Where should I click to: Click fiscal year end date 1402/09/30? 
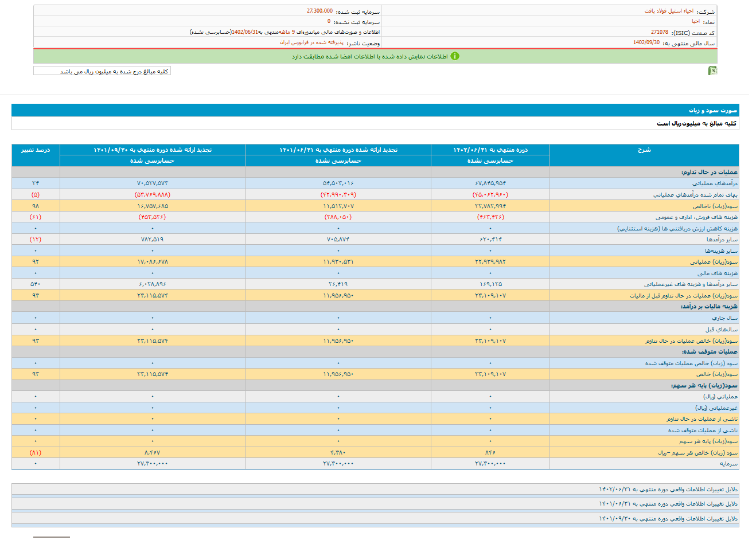click(646, 42)
